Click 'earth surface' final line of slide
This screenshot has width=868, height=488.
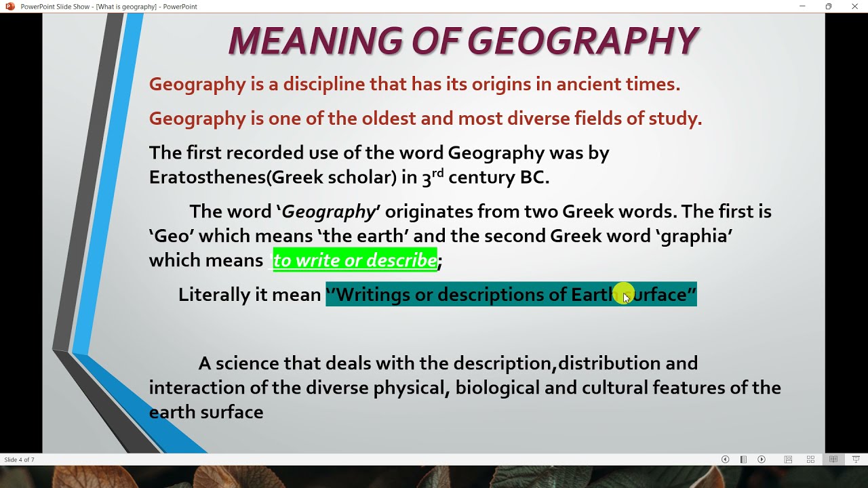pyautogui.click(x=206, y=412)
